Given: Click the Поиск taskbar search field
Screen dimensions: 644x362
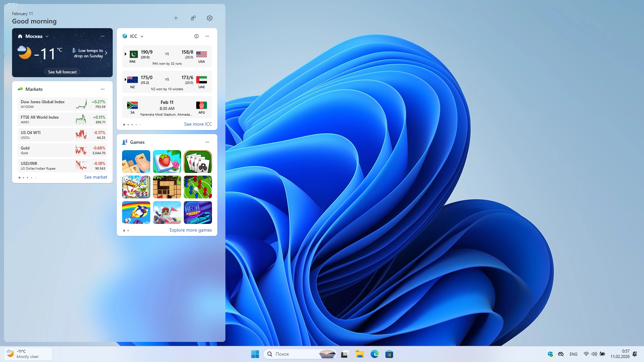Looking at the screenshot, I should (292, 354).
